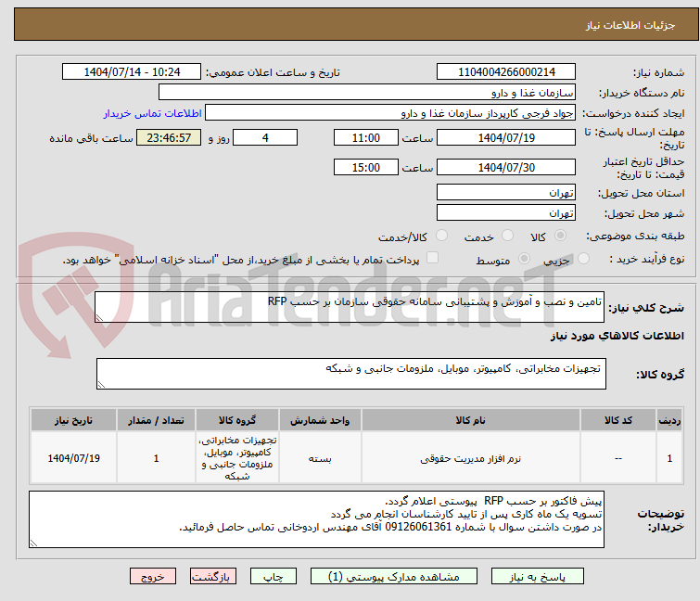Screen dimensions: 700x601
Task: Click the row number cell 1
Action: click(x=669, y=458)
